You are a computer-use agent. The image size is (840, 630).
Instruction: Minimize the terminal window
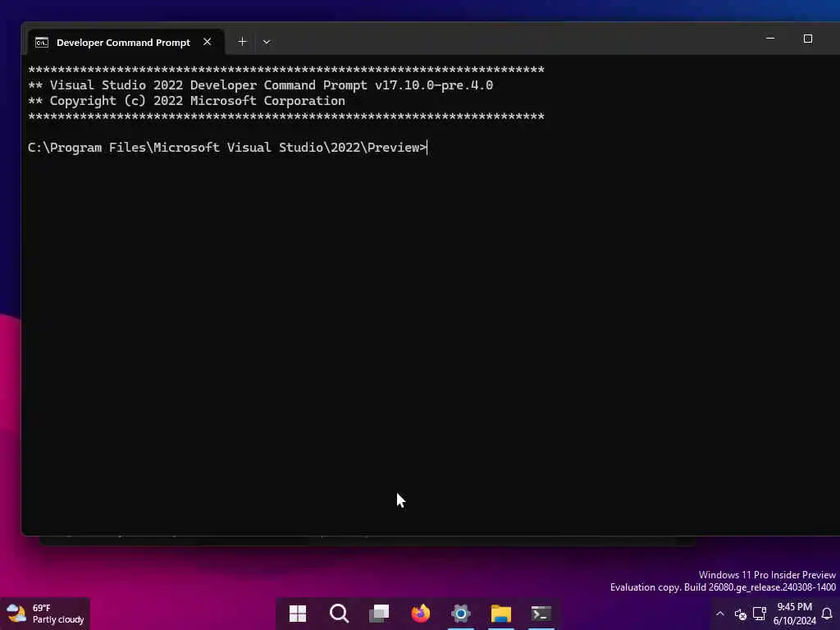pos(769,39)
